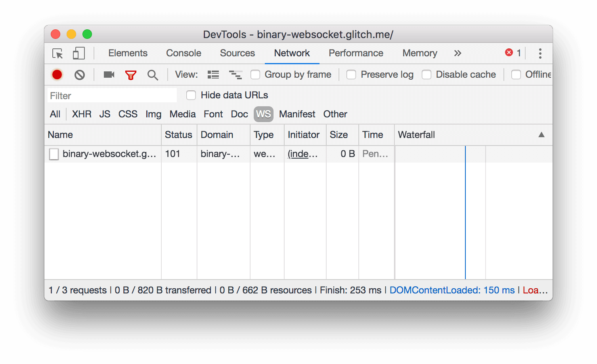Open the network filter funnel
Viewport: 597px width, 364px height.
tap(131, 75)
